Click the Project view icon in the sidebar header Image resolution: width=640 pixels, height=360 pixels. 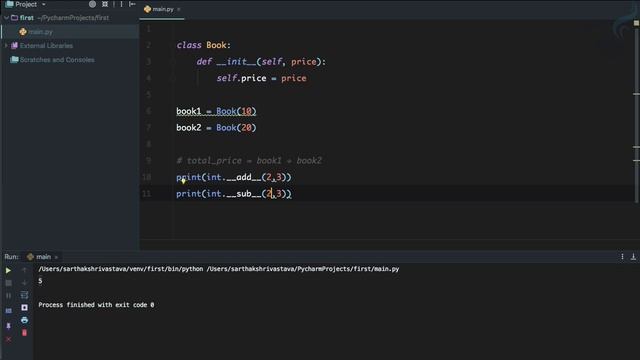pyautogui.click(x=9, y=4)
